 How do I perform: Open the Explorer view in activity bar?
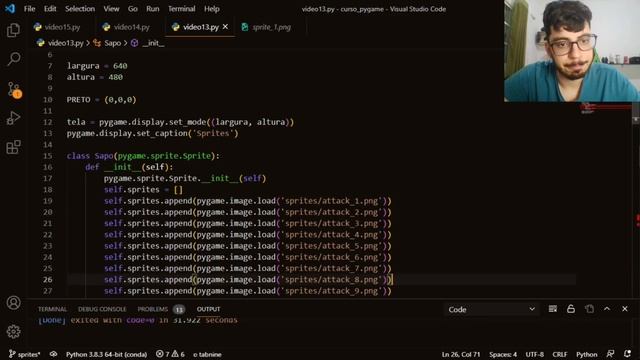tap(13, 30)
